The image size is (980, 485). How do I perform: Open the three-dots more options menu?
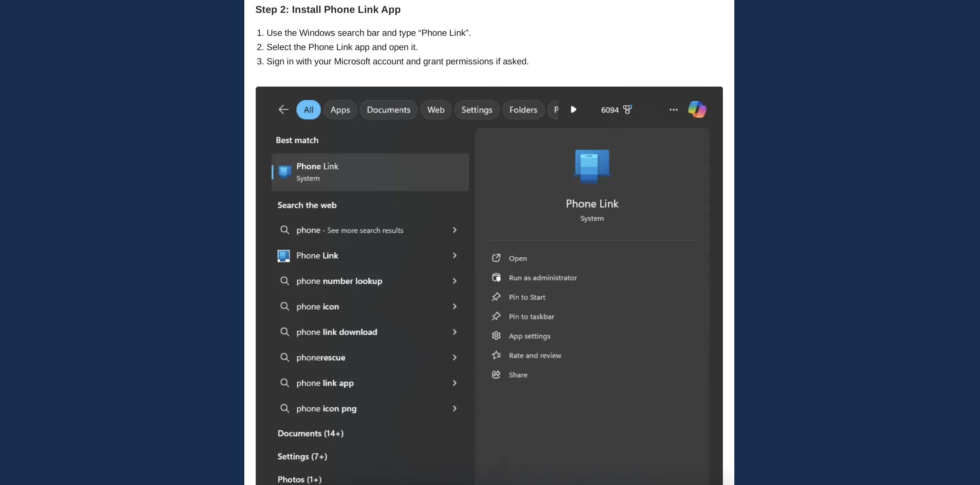point(673,110)
